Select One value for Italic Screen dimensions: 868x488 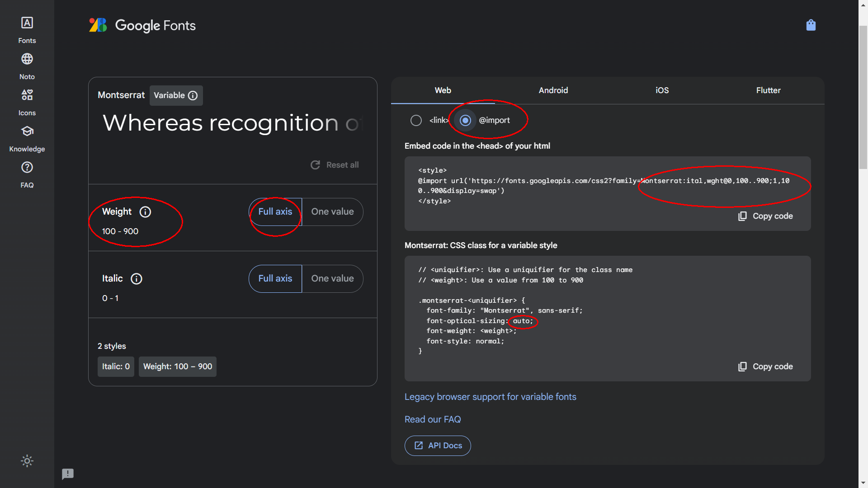point(332,278)
